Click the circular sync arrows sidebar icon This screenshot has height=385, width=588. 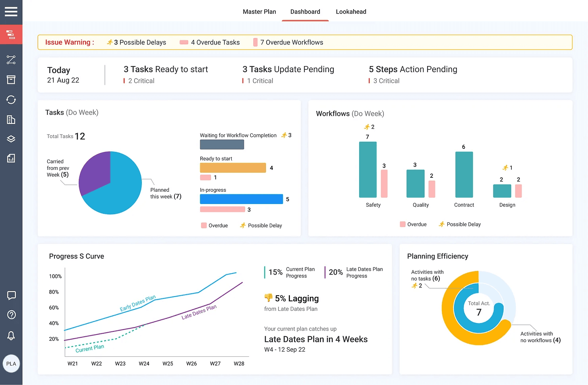pyautogui.click(x=11, y=100)
